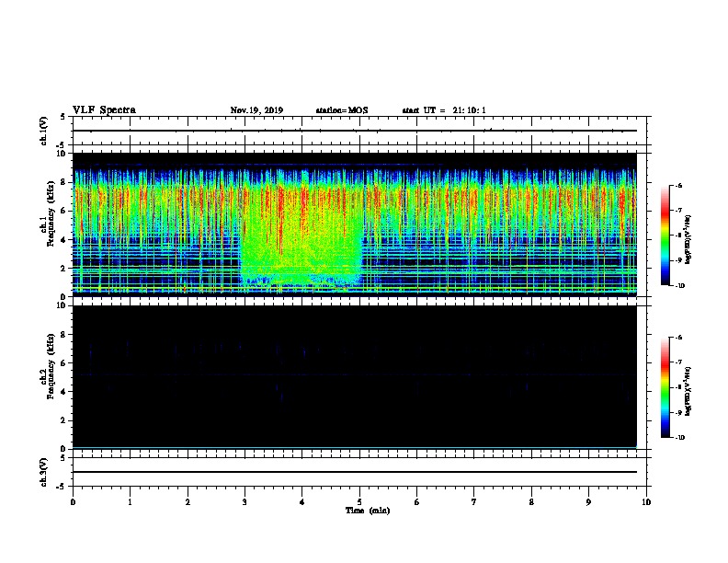This screenshot has width=728, height=563.
Task: Click the "4" kHz tick on ch.1 frequency axis
Action: point(64,240)
